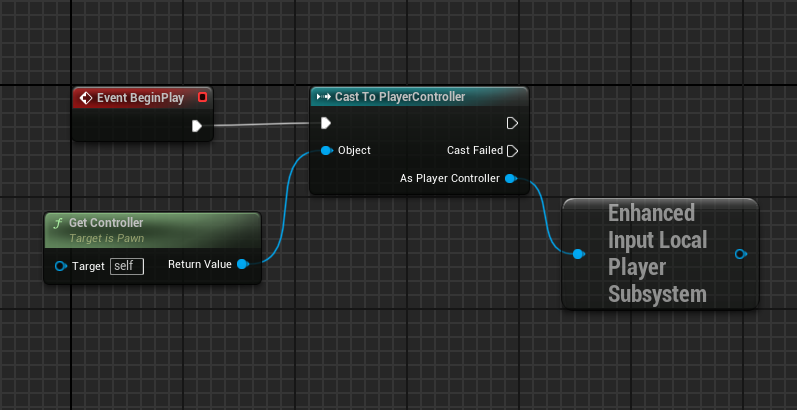The height and width of the screenshot is (410, 797).
Task: Click the Event BeginPlay red delegate pin
Action: (x=202, y=98)
